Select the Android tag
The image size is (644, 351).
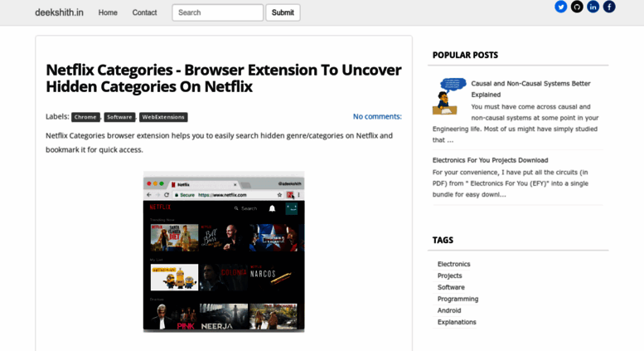(x=449, y=310)
